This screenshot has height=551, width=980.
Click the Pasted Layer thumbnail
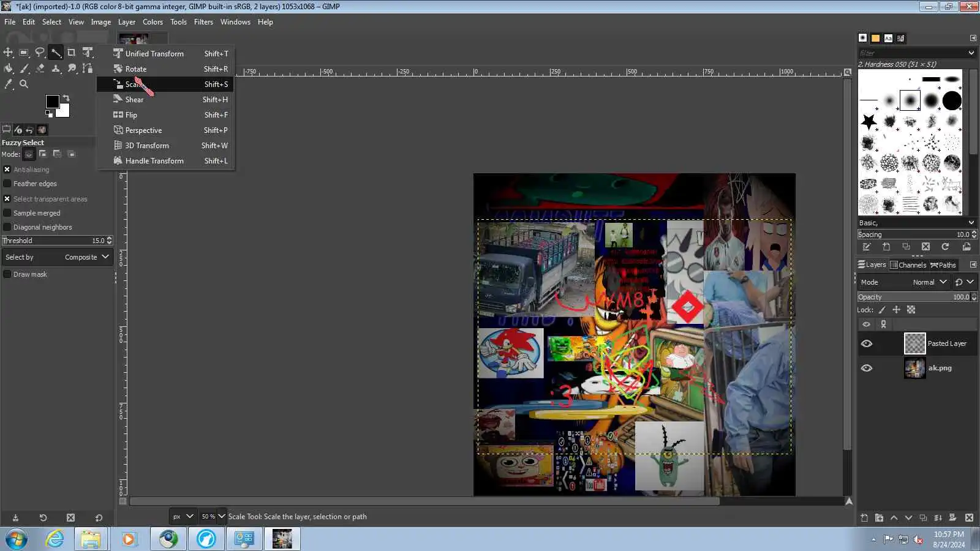click(x=914, y=343)
